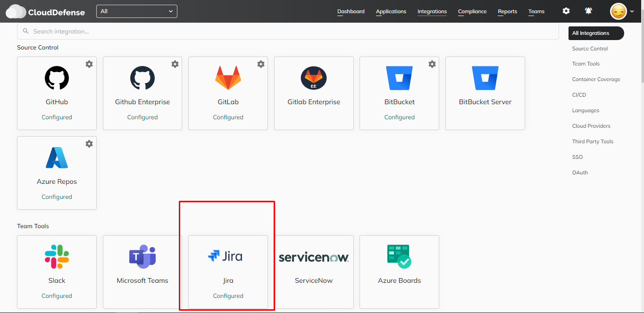Filter by Languages category
Screen dimensions: 644x313
(585, 110)
